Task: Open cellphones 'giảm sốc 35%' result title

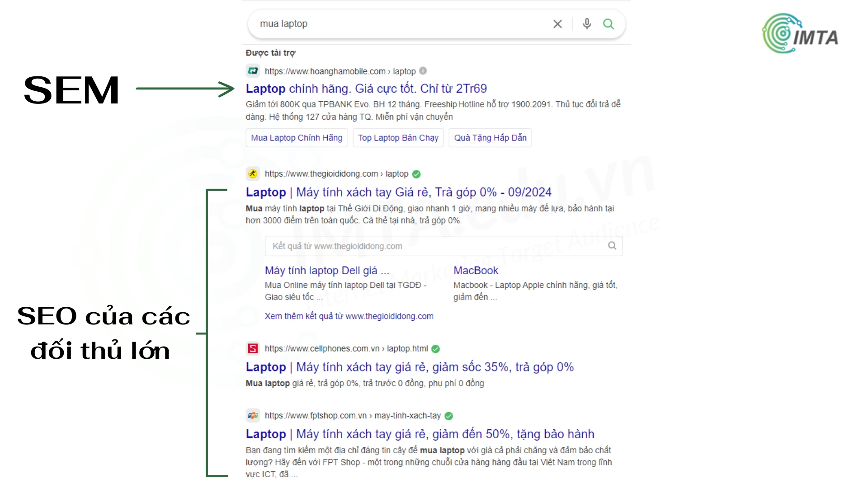Action: 410,367
